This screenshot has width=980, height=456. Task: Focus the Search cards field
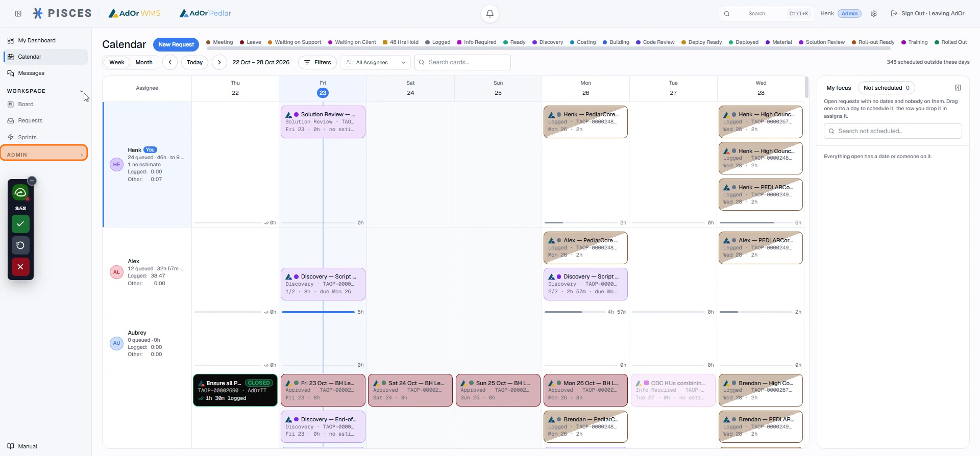[463, 62]
